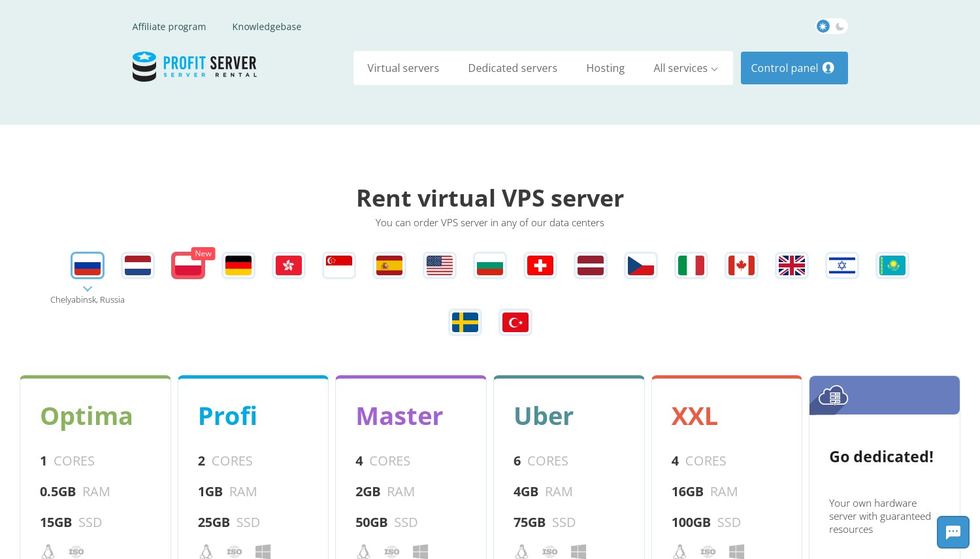Open the Hosting menu item

point(606,68)
